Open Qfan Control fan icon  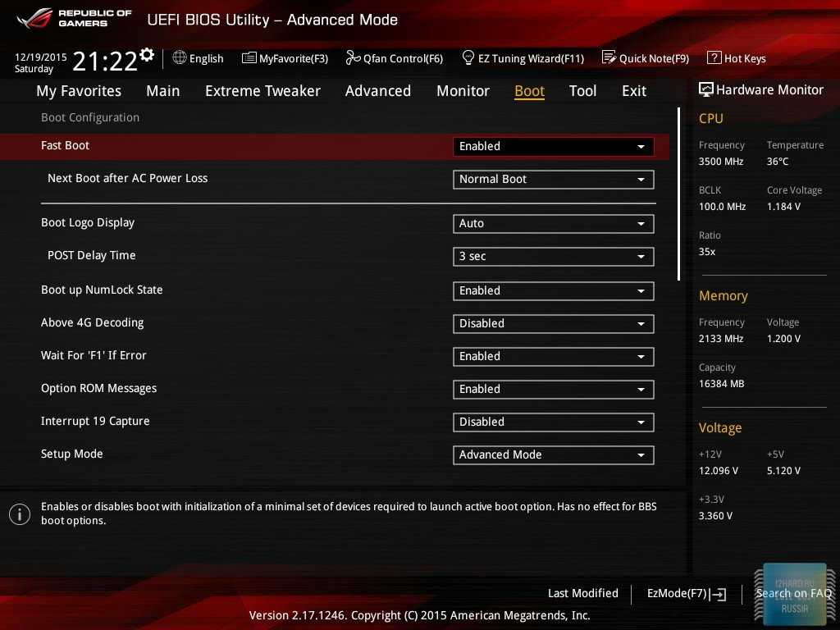point(353,58)
